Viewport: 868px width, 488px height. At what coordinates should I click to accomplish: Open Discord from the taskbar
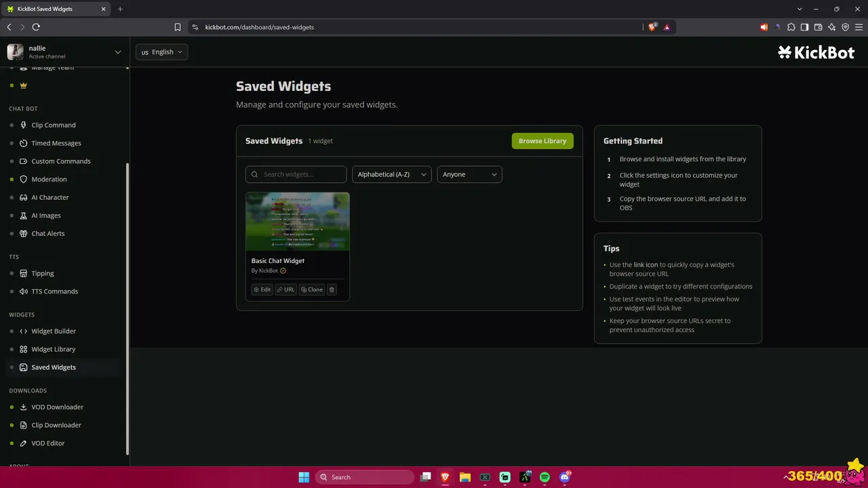565,477
